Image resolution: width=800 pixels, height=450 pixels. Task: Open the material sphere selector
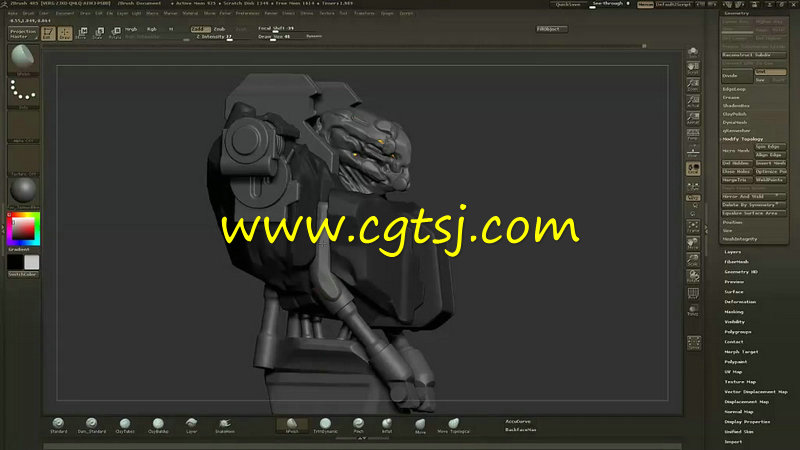[23, 192]
